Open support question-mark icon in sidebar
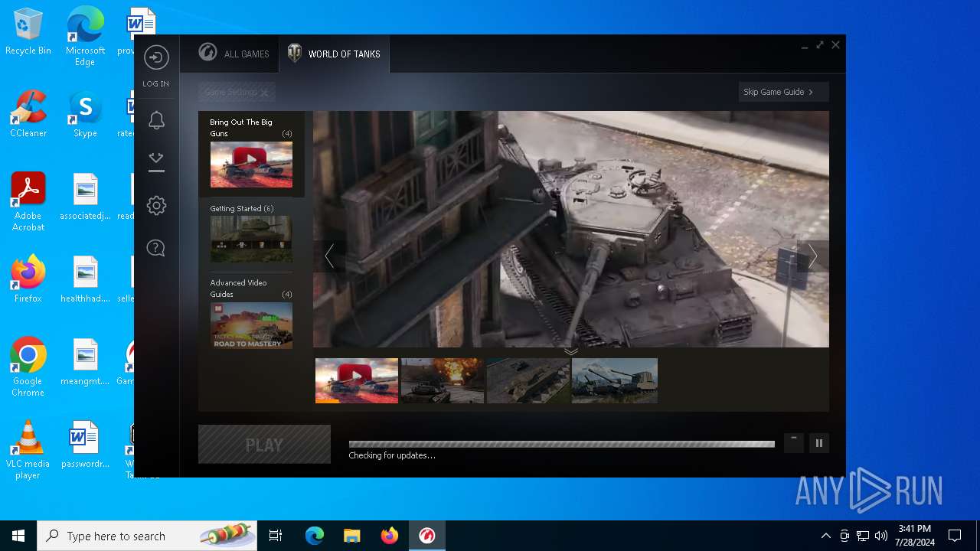 tap(156, 248)
